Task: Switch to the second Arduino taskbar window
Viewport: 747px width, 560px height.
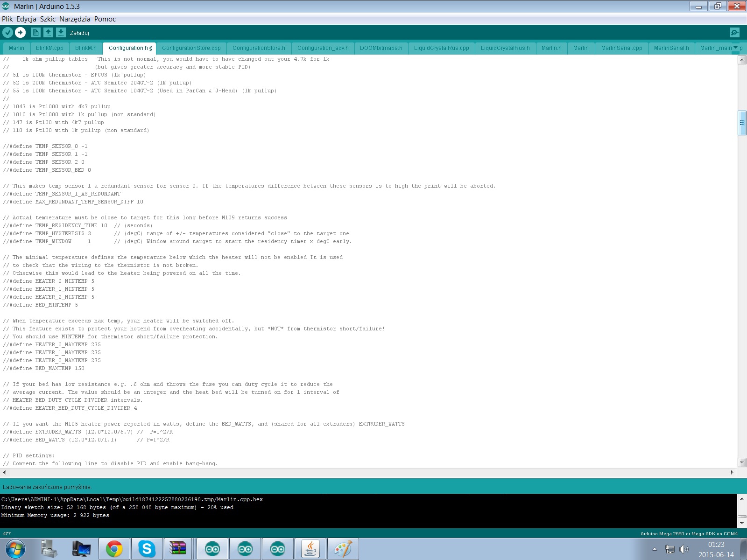Action: (245, 549)
